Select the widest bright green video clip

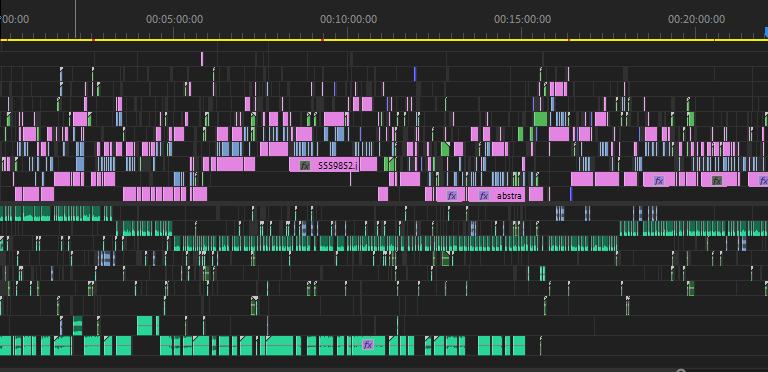(540, 119)
